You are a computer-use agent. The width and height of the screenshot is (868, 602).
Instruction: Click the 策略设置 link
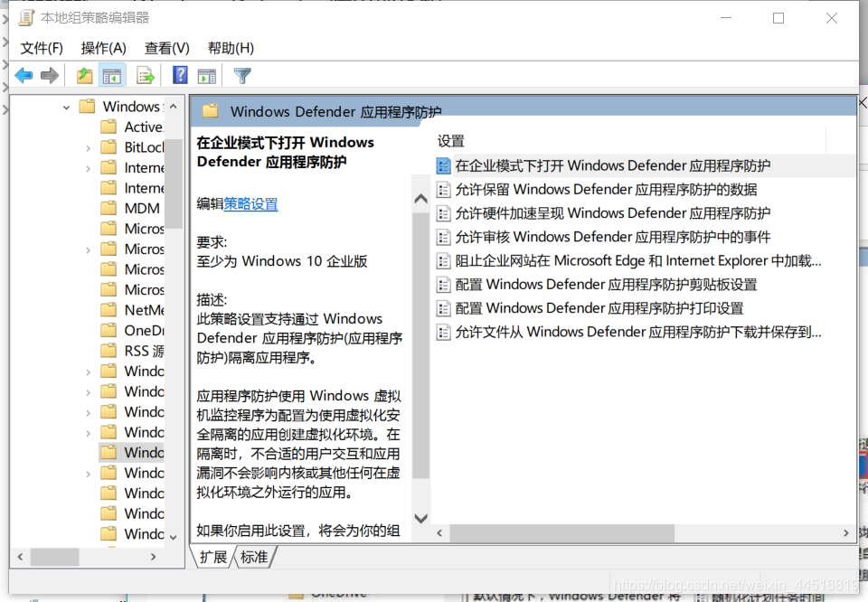250,204
